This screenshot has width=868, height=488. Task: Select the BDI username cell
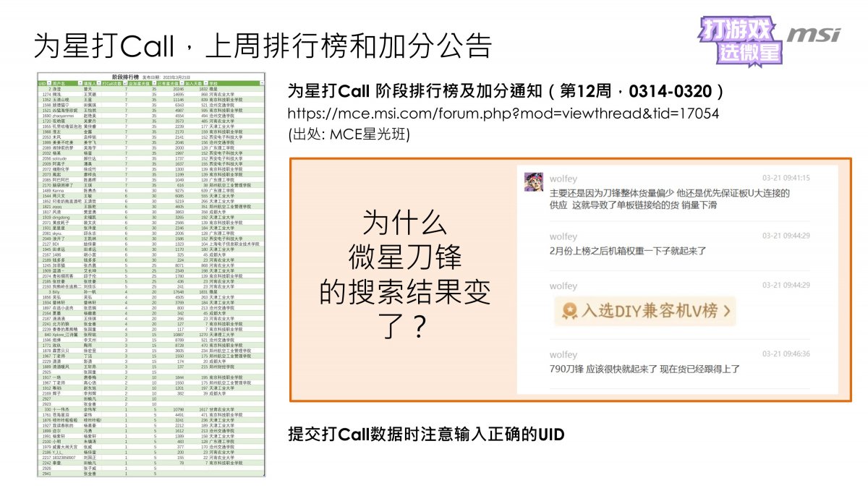(x=67, y=244)
